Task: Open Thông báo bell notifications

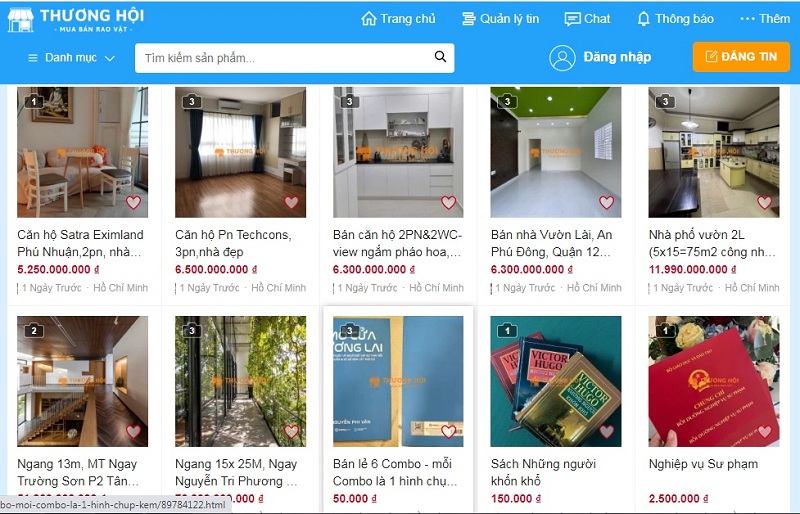Action: click(643, 19)
